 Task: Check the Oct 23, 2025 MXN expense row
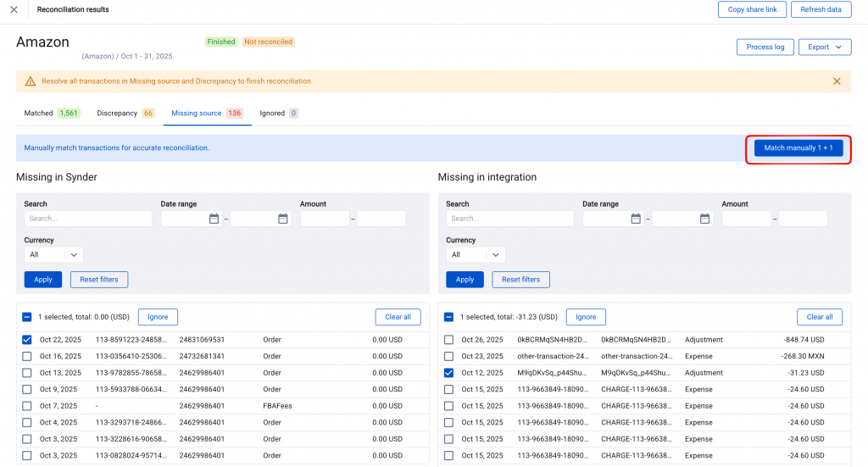(448, 356)
